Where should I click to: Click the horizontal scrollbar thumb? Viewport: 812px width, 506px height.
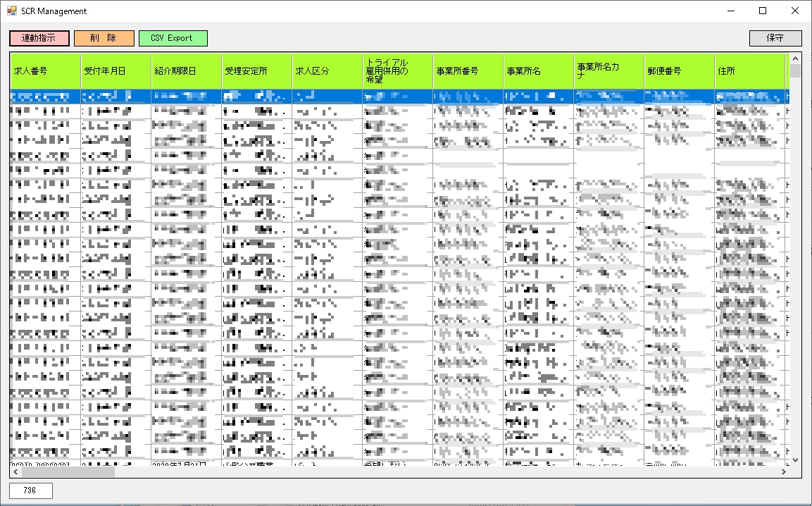(68, 471)
